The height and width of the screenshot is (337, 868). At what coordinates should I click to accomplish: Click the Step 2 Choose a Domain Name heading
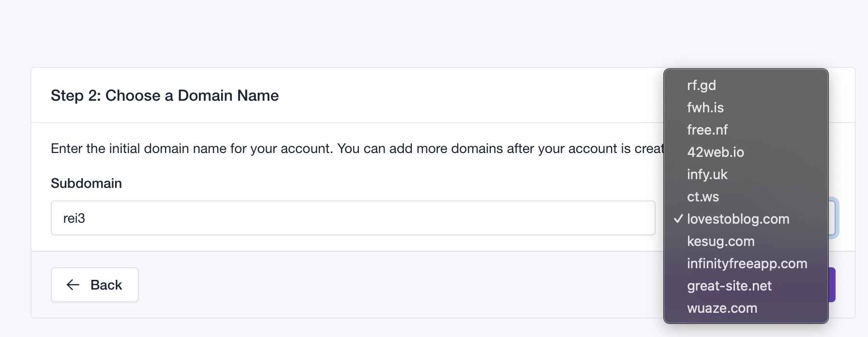click(x=165, y=95)
